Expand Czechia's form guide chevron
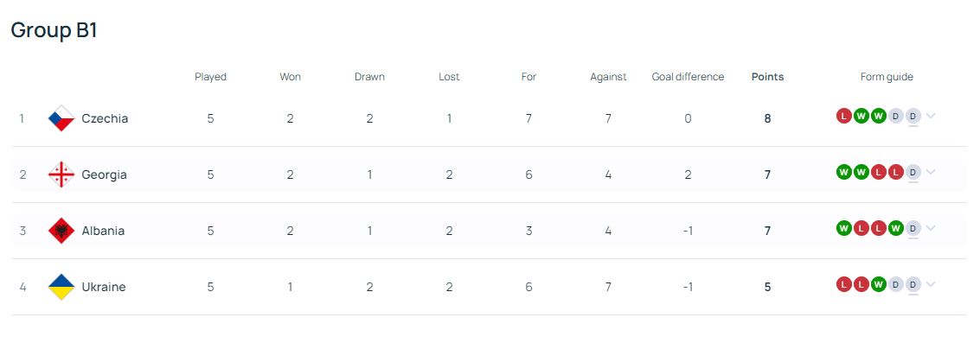The width and height of the screenshot is (980, 349). pos(931,116)
